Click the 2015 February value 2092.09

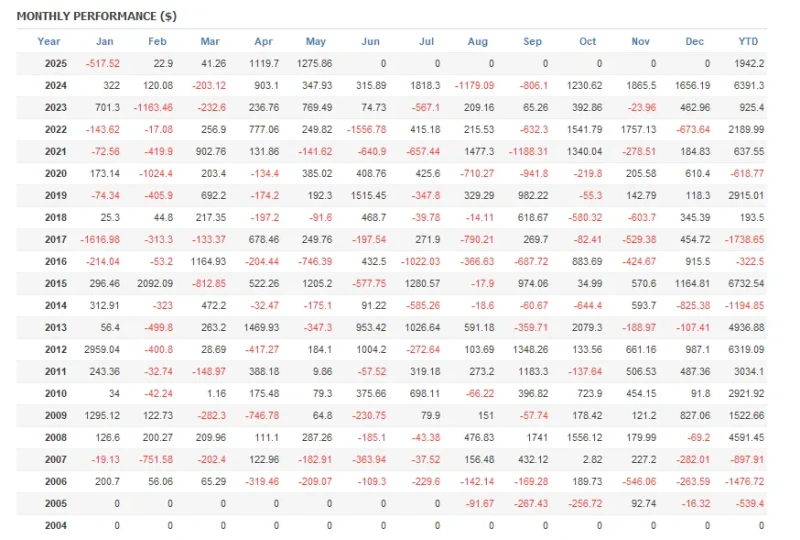155,283
